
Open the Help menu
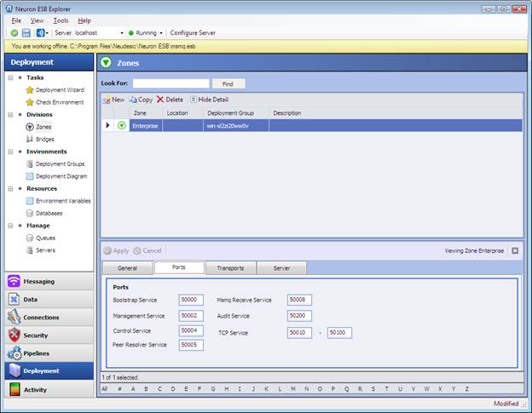[x=84, y=20]
